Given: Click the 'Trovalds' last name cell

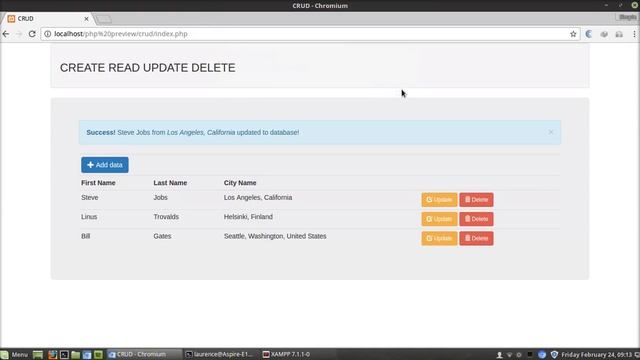Looking at the screenshot, I should [x=166, y=217].
